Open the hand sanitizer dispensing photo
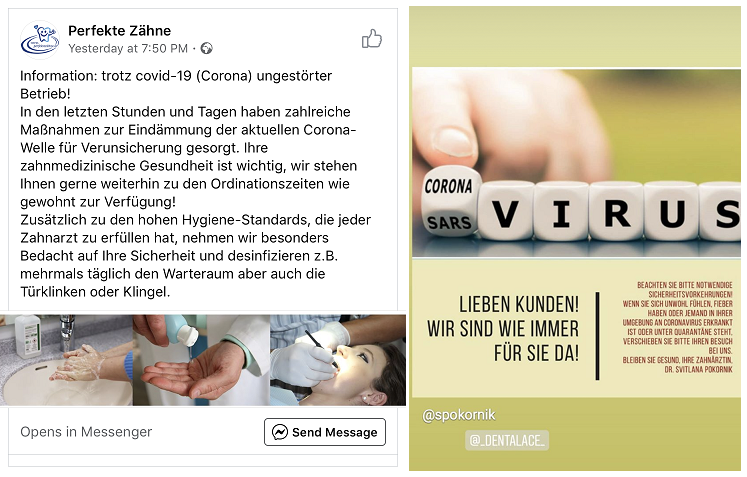The image size is (747, 477). tap(201, 360)
